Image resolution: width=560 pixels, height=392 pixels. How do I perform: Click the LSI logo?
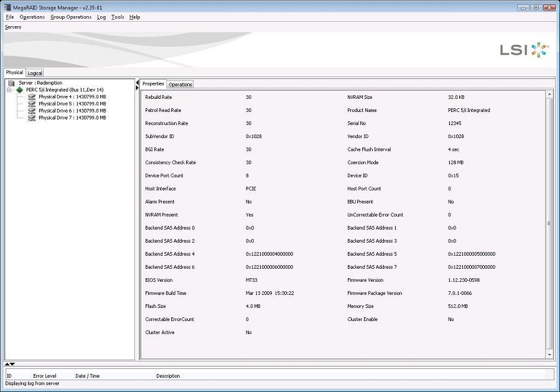tap(525, 50)
